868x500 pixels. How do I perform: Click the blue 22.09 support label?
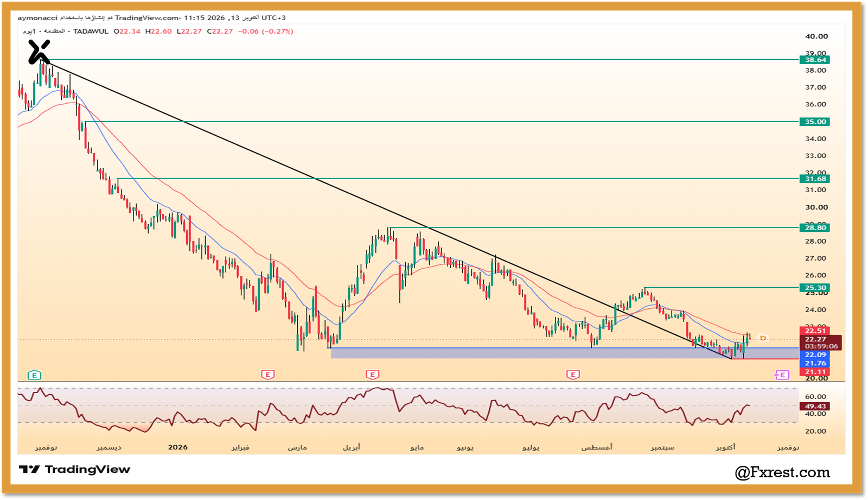(x=815, y=355)
